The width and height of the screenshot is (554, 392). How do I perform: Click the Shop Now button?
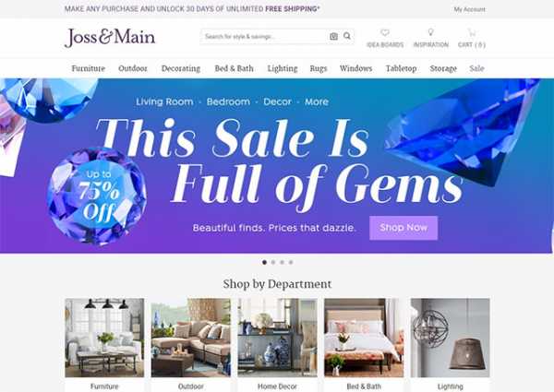click(403, 228)
